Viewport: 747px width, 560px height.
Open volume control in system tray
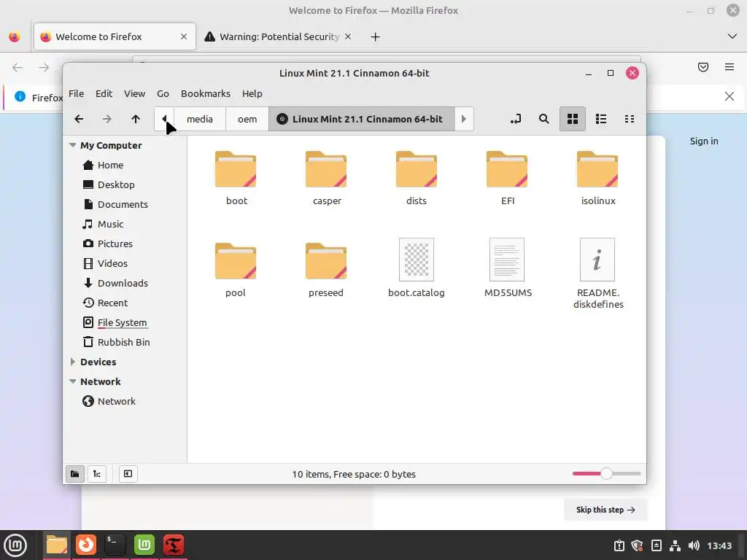(x=694, y=545)
